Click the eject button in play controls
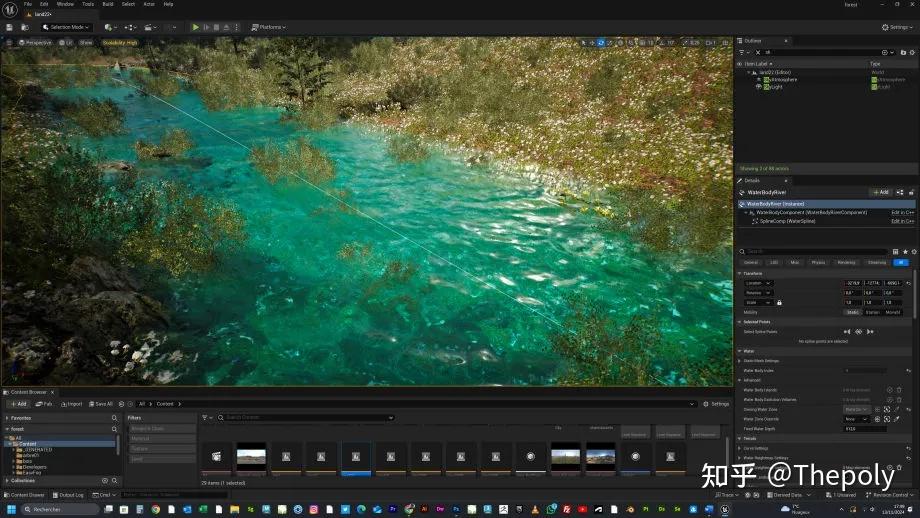The image size is (920, 518). pyautogui.click(x=226, y=27)
